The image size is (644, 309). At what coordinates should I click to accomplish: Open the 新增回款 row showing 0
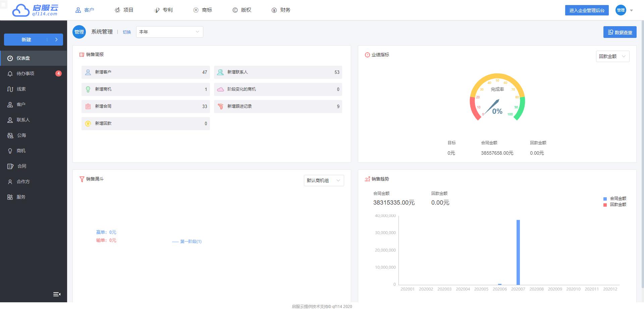click(x=146, y=123)
